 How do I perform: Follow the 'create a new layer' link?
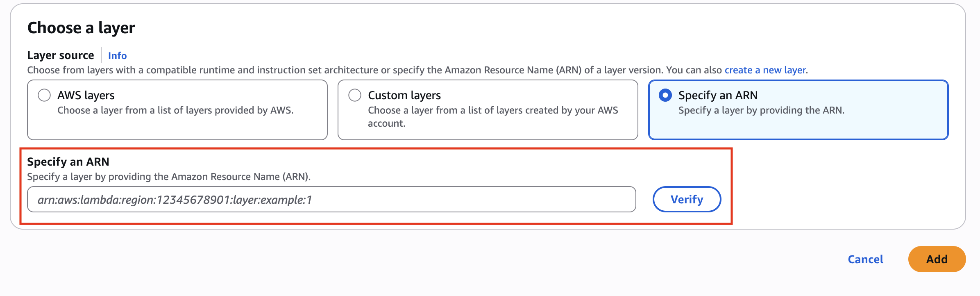(765, 70)
